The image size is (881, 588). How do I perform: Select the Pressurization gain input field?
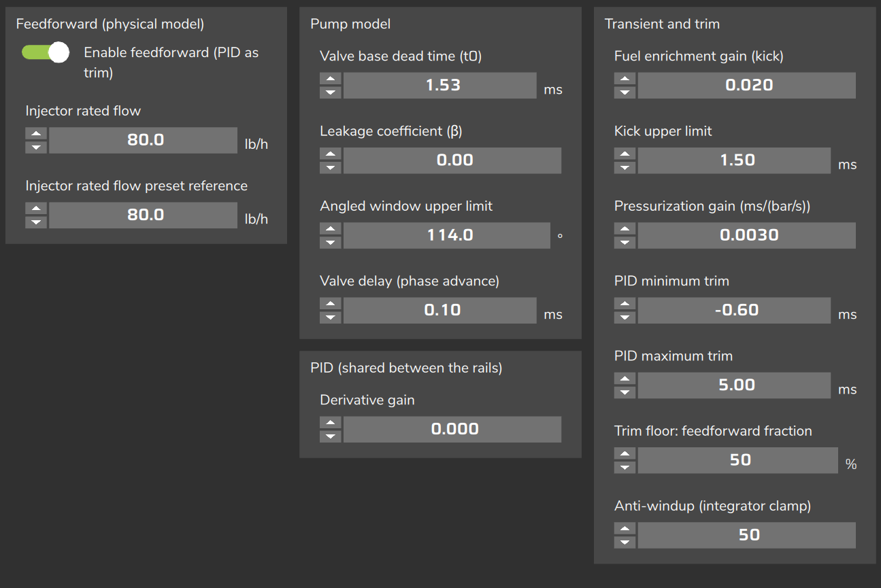(747, 235)
